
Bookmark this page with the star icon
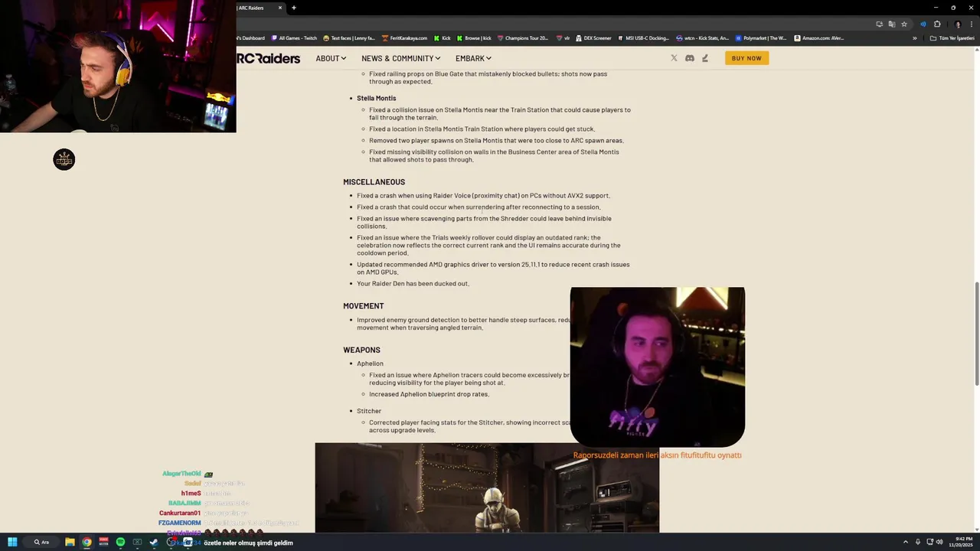[904, 24]
